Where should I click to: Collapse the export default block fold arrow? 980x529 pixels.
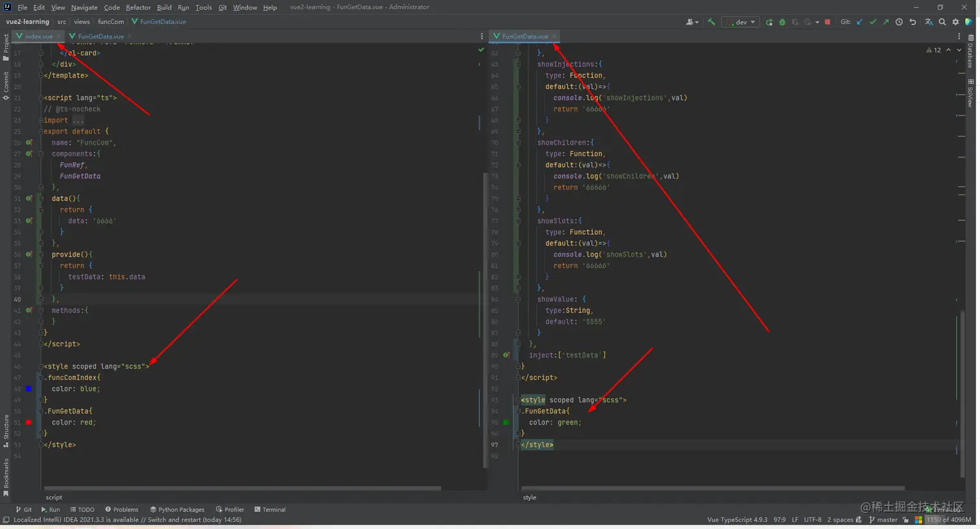click(x=40, y=132)
